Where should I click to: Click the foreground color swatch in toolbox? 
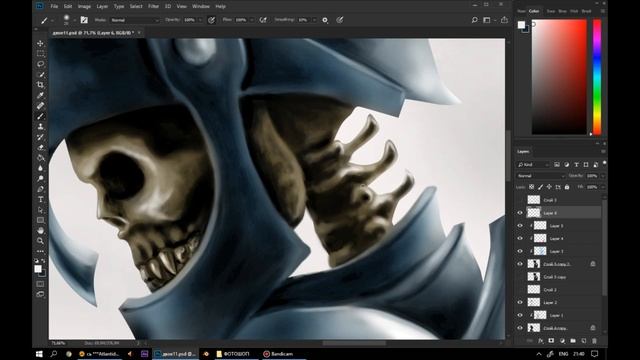38,269
